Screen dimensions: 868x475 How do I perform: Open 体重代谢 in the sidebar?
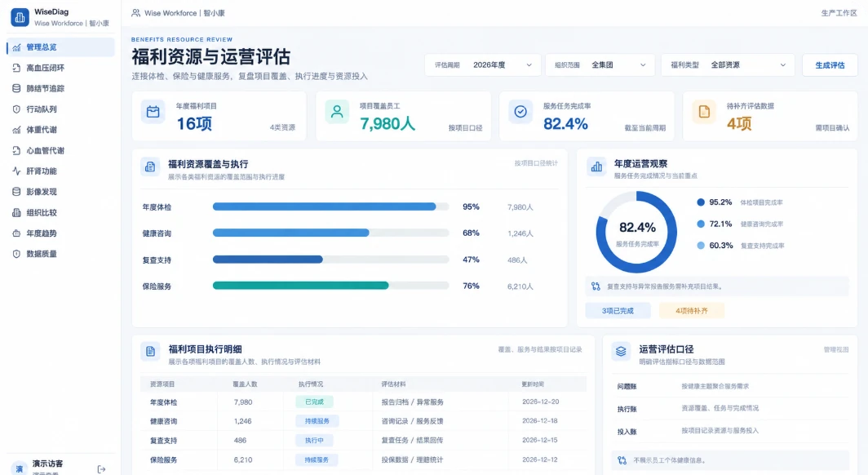point(60,130)
